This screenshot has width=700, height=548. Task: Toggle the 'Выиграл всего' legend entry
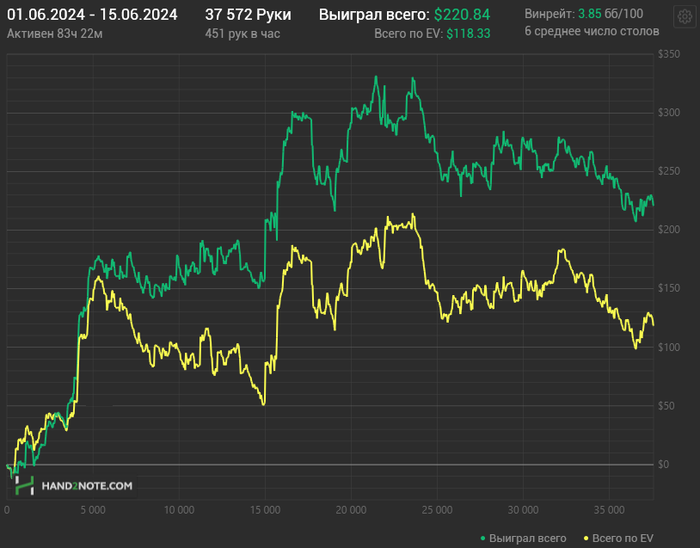tap(523, 538)
